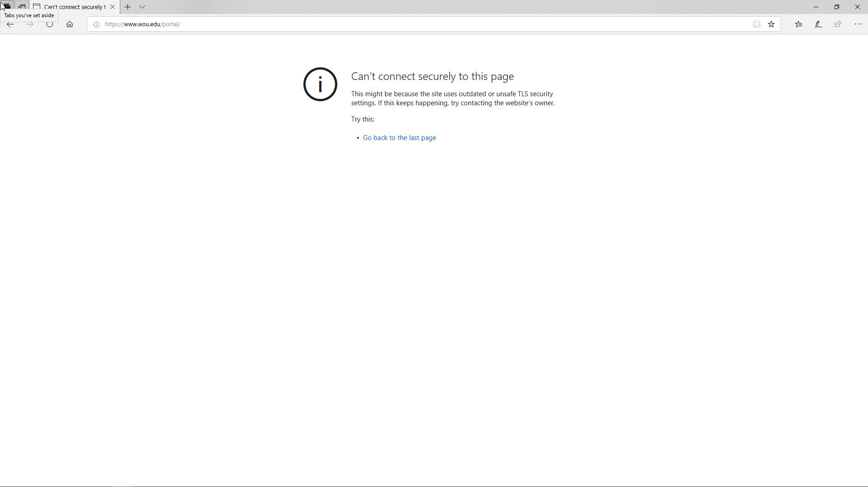Close the Can't connect securely tab
The width and height of the screenshot is (868, 487).
tap(113, 7)
